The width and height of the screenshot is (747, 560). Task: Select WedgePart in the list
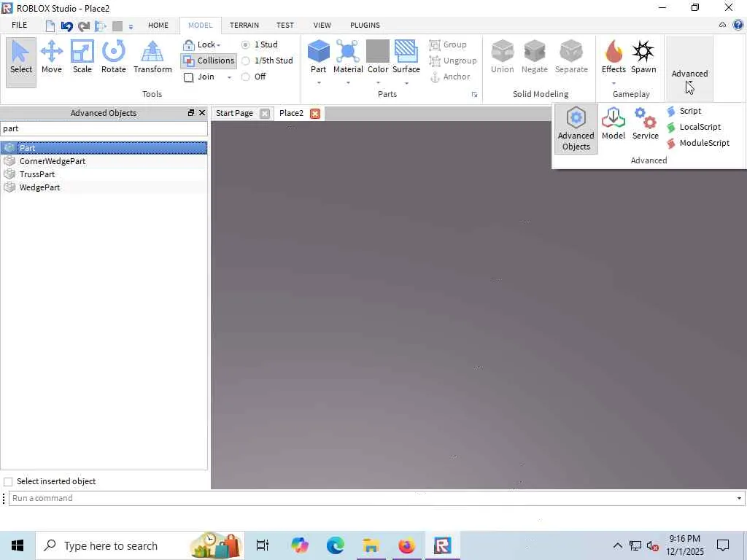point(104,187)
